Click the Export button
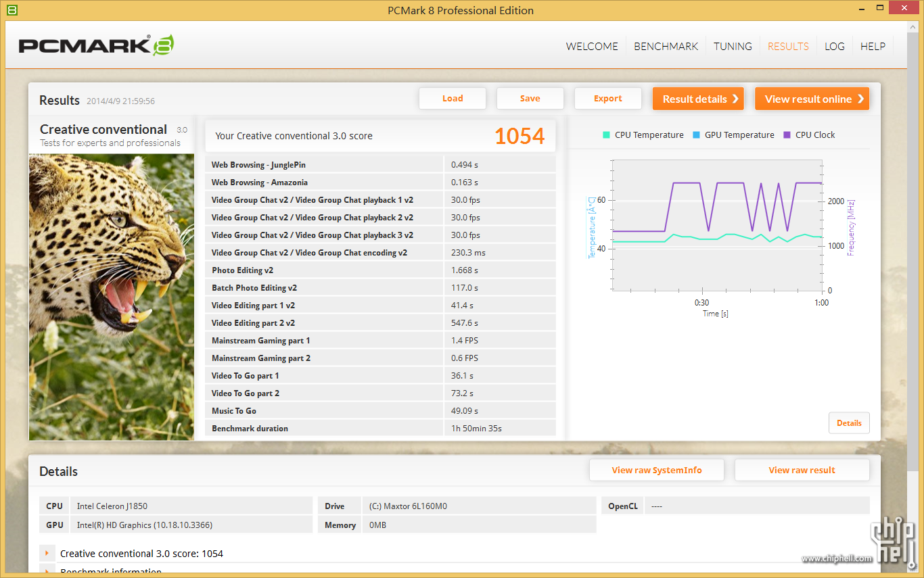This screenshot has width=924, height=578. click(x=608, y=99)
